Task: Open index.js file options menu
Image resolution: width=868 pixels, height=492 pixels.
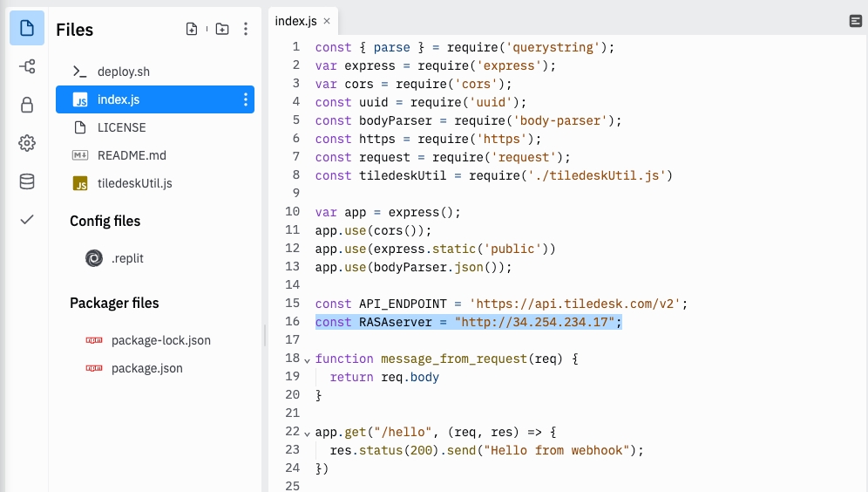Action: coord(245,99)
